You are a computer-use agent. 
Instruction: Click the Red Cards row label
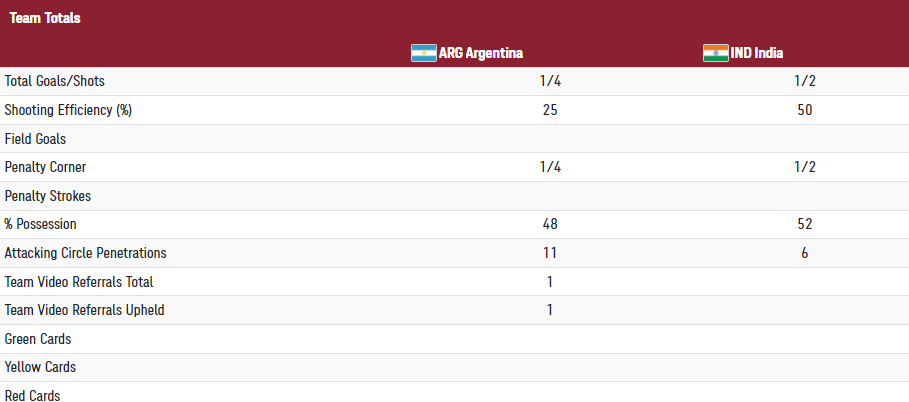click(32, 396)
